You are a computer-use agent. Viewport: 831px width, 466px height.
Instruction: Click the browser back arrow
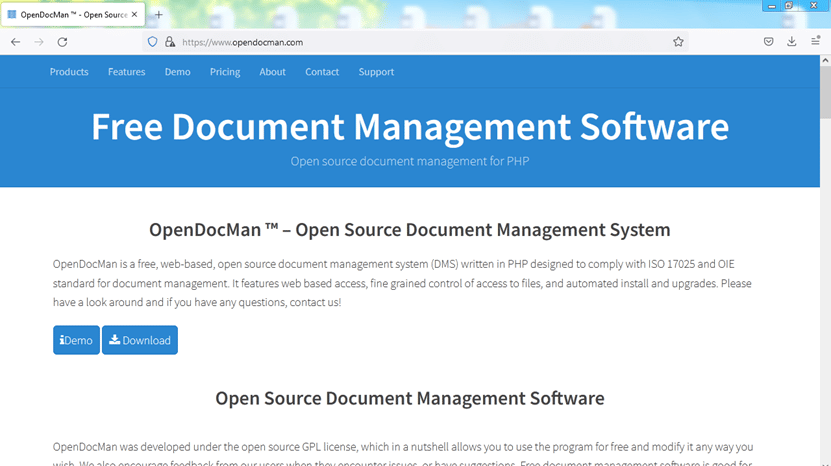(x=15, y=42)
